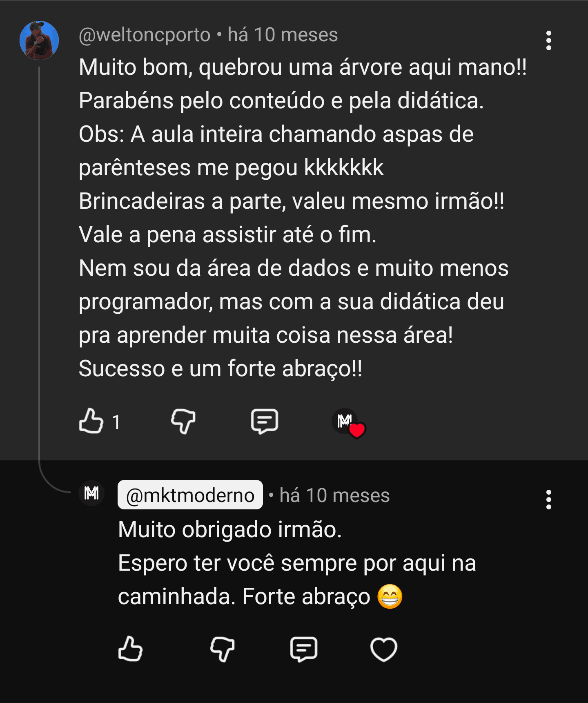Tap the comment text starting "Muito bom, quebrou"
The height and width of the screenshot is (703, 588).
pyautogui.click(x=302, y=67)
